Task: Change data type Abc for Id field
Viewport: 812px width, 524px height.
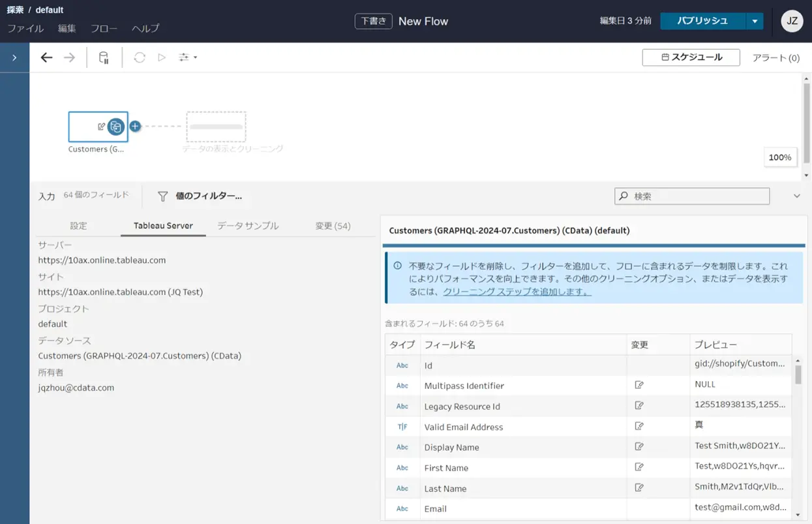Action: click(x=402, y=365)
